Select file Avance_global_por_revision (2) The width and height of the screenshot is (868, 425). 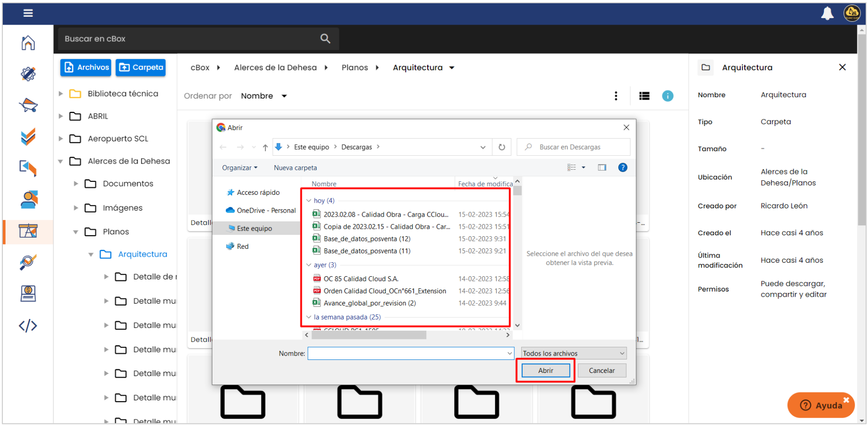coord(370,303)
